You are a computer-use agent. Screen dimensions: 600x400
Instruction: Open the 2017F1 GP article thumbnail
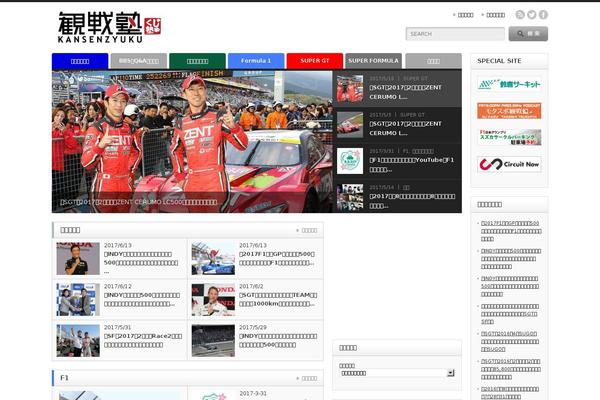[x=213, y=258]
